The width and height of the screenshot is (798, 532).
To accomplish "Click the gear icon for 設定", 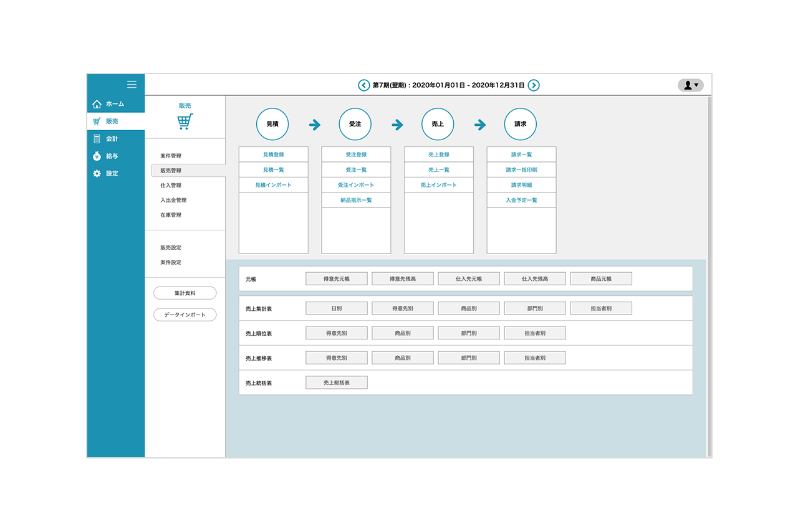I will click(97, 174).
